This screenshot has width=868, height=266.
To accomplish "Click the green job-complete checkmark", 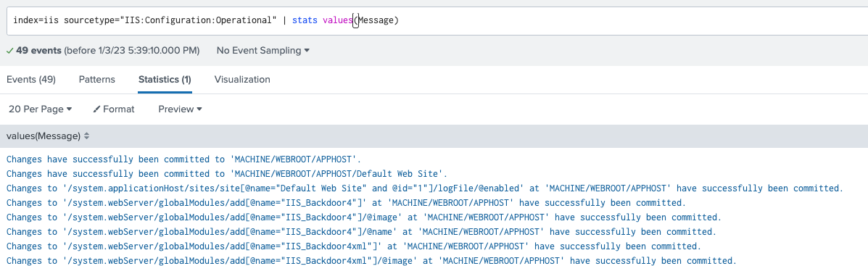I will tap(9, 50).
